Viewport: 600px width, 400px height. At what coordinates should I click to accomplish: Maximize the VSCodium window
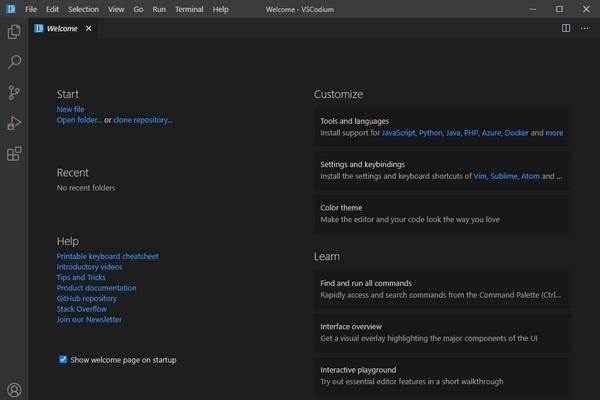click(x=559, y=9)
